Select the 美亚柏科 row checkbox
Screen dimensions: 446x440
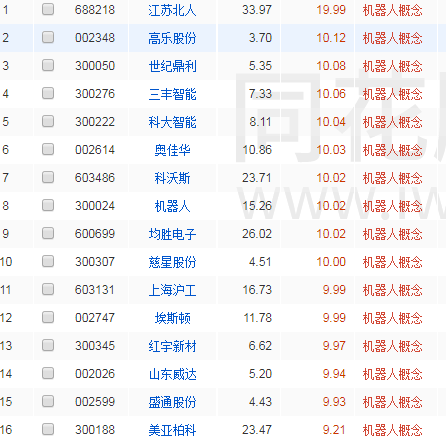[x=48, y=429]
